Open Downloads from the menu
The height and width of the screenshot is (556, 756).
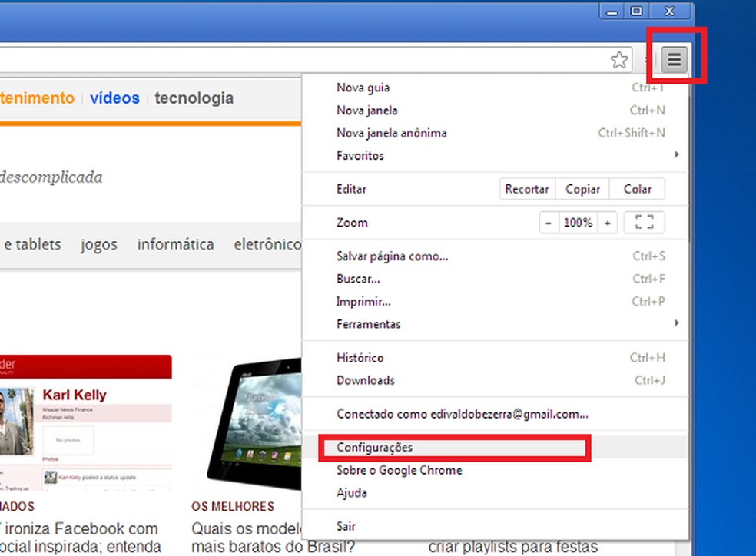pyautogui.click(x=365, y=380)
